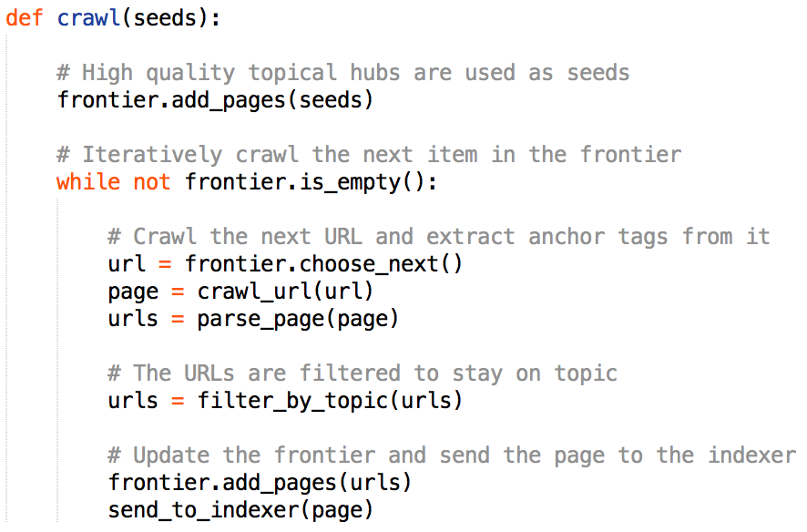Click the crawl_url(url) function call
Screen dimensions: 807x532
pos(285,292)
